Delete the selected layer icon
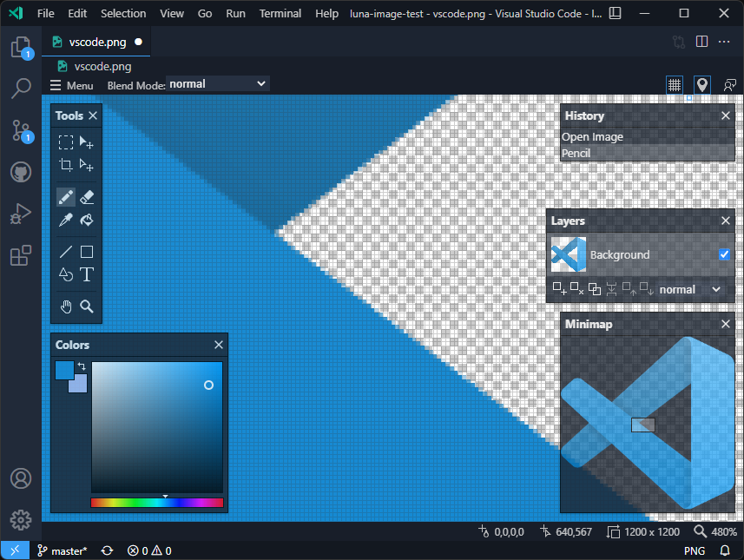 pos(577,288)
